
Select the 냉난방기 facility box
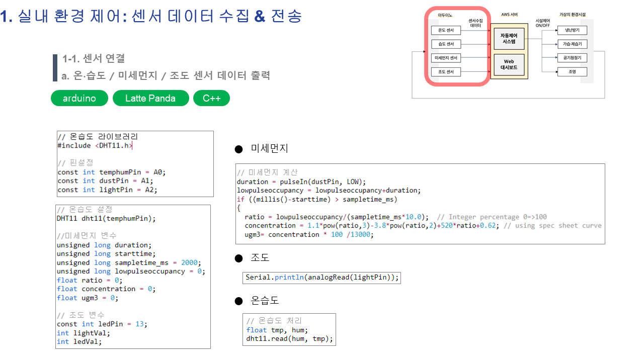pos(572,31)
